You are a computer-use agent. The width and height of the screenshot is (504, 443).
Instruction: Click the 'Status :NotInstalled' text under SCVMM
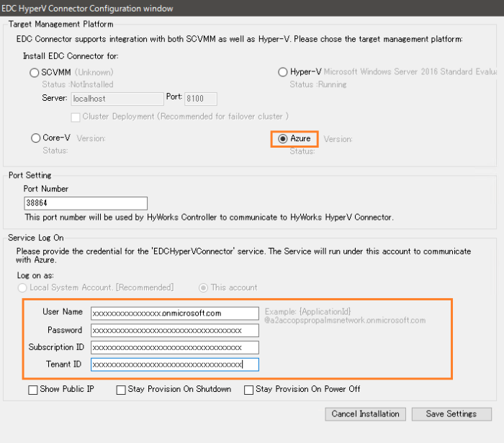[x=78, y=84]
